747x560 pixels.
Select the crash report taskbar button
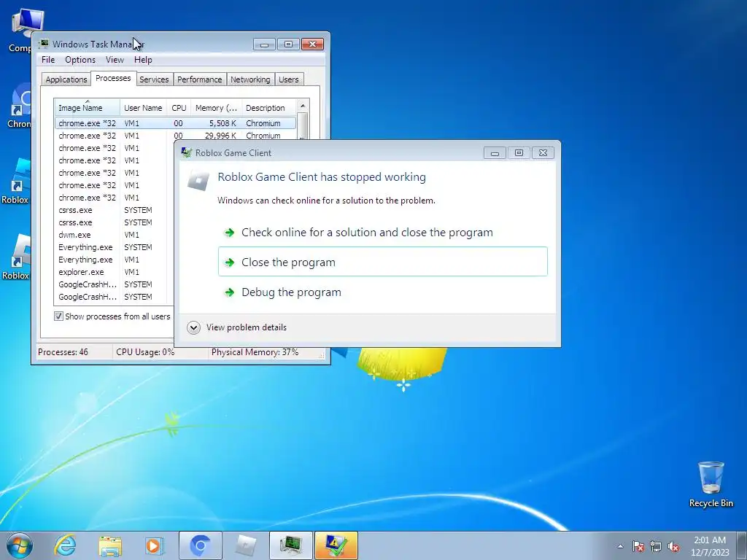336,545
